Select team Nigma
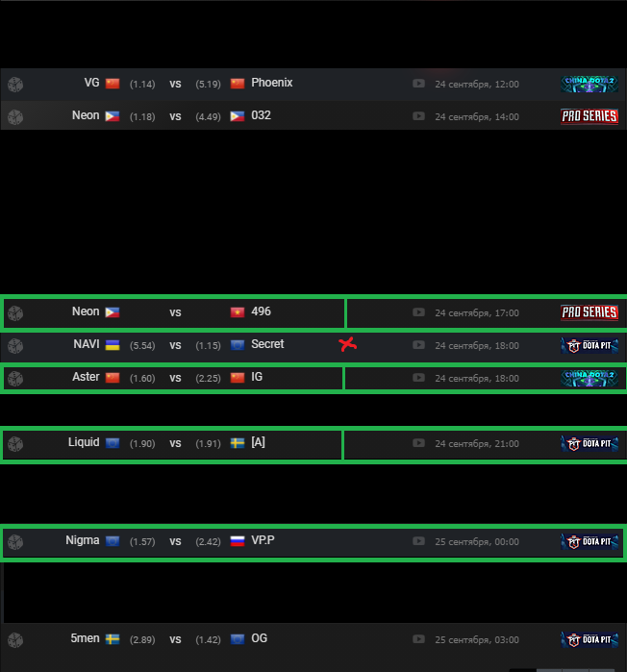 click(x=83, y=540)
